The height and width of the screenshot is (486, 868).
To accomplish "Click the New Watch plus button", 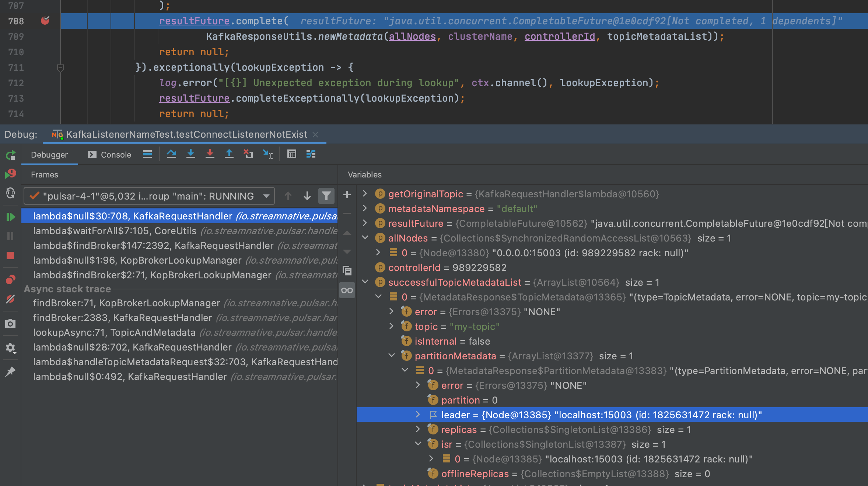I will tap(347, 194).
